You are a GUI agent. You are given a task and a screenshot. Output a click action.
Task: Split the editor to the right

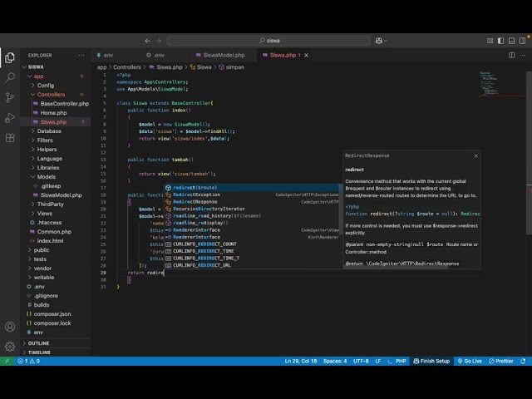coord(512,55)
